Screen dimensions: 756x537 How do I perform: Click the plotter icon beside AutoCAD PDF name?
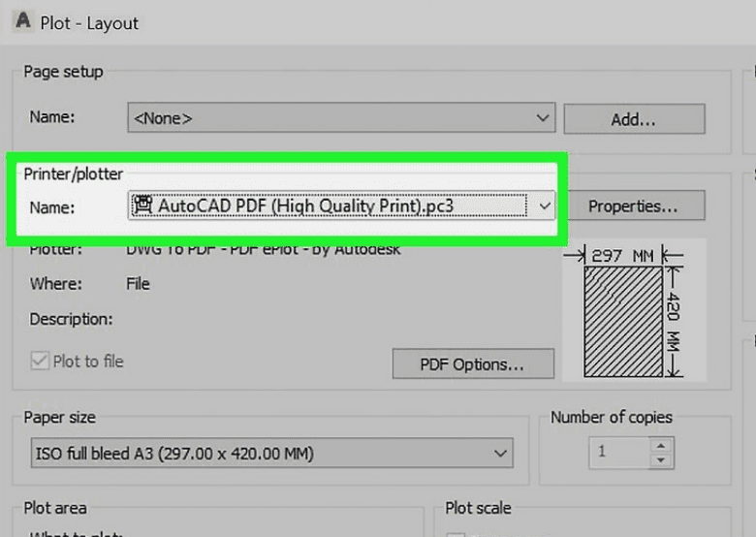click(x=142, y=205)
